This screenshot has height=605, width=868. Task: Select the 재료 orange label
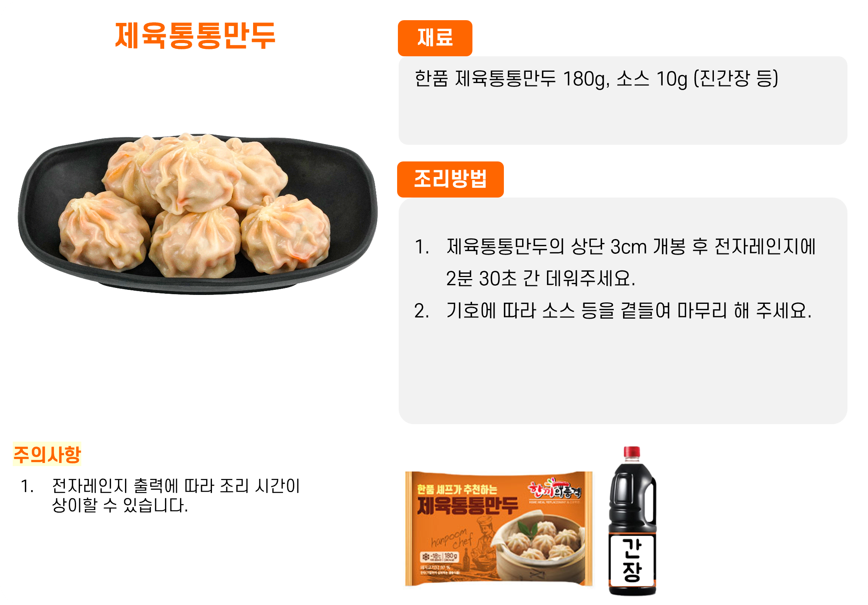coord(435,38)
